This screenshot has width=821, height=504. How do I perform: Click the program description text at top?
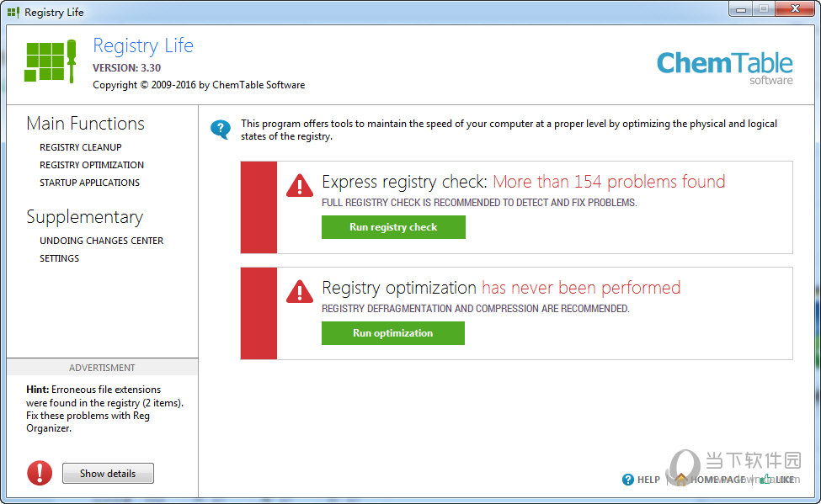pos(509,130)
